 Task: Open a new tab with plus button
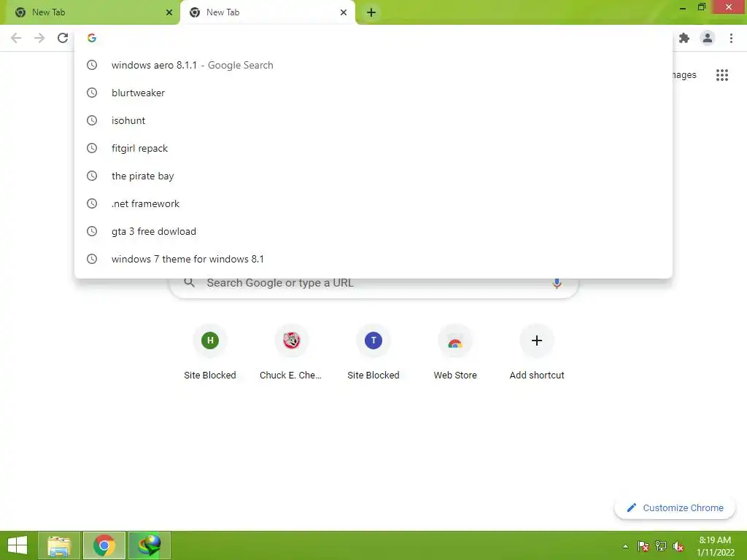[x=371, y=12]
